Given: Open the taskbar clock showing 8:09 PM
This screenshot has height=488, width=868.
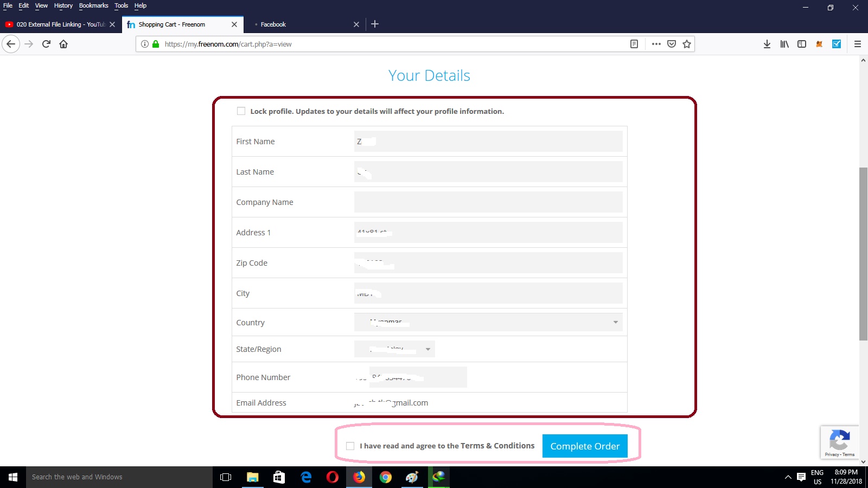Looking at the screenshot, I should [x=846, y=477].
